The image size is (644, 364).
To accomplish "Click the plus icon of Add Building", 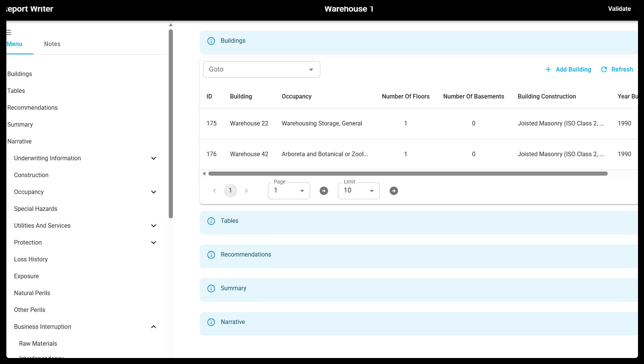I will pyautogui.click(x=548, y=69).
